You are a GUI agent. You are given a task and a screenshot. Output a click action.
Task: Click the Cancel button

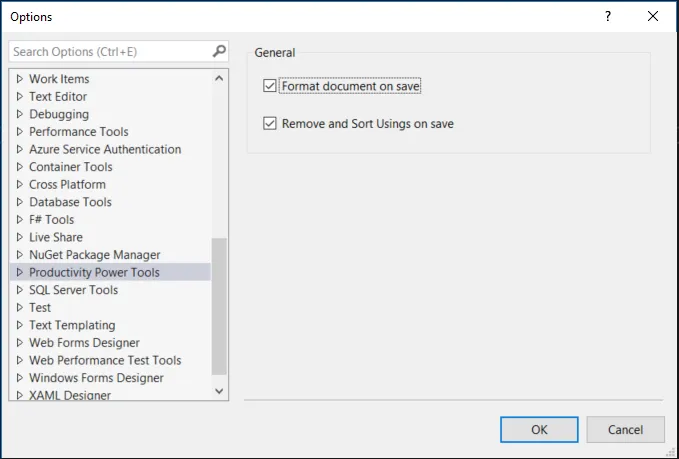(x=623, y=430)
